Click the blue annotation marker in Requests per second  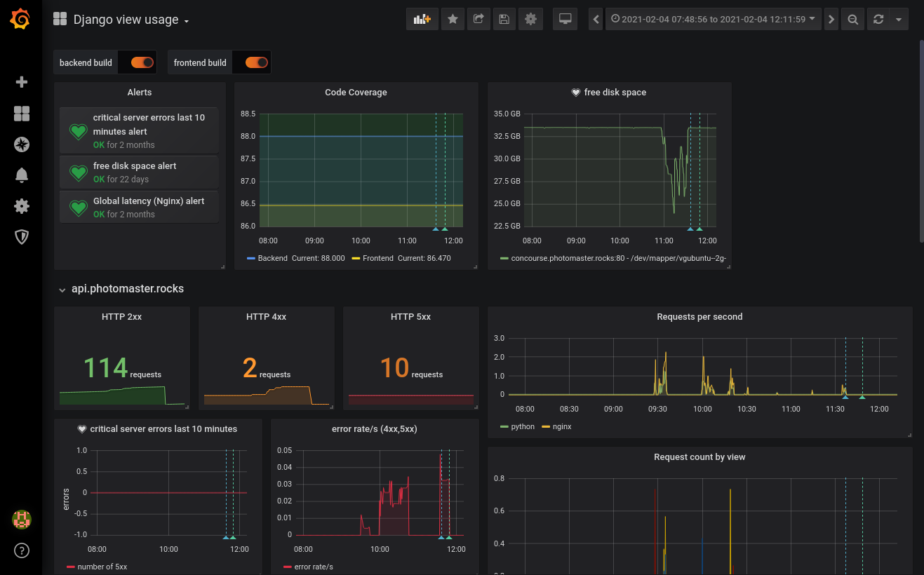pos(845,398)
